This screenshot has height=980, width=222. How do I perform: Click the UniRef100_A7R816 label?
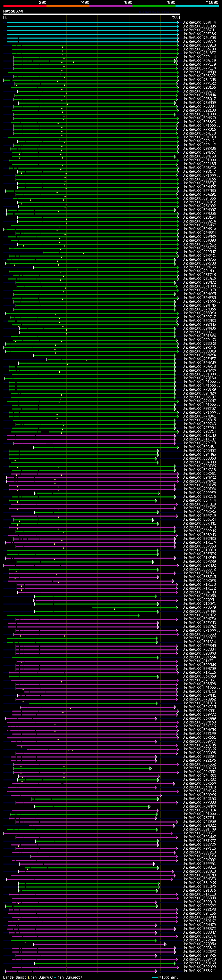[x=199, y=130]
